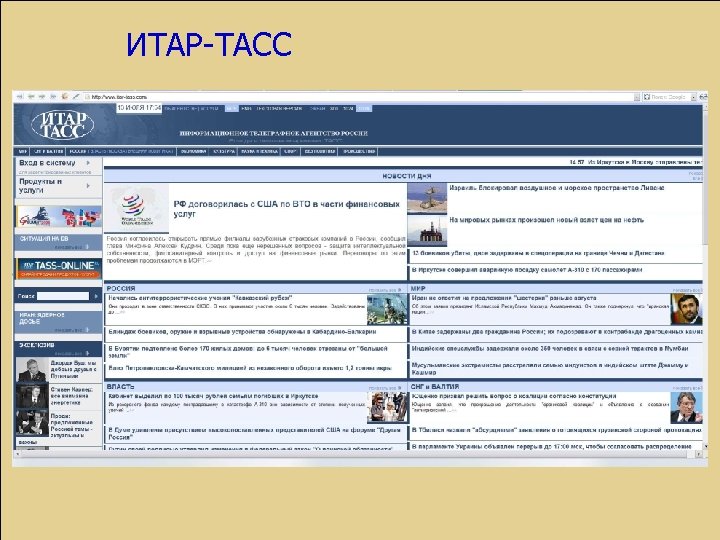
Task: Click the TASS-ONLINE banner
Action: (x=59, y=268)
